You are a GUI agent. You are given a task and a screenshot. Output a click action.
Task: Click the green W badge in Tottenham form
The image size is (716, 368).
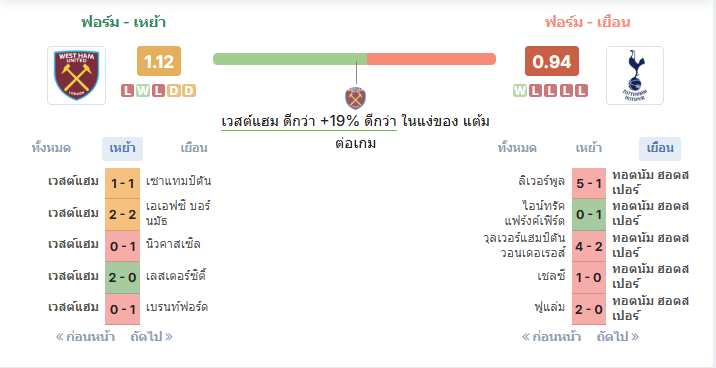[x=520, y=91]
